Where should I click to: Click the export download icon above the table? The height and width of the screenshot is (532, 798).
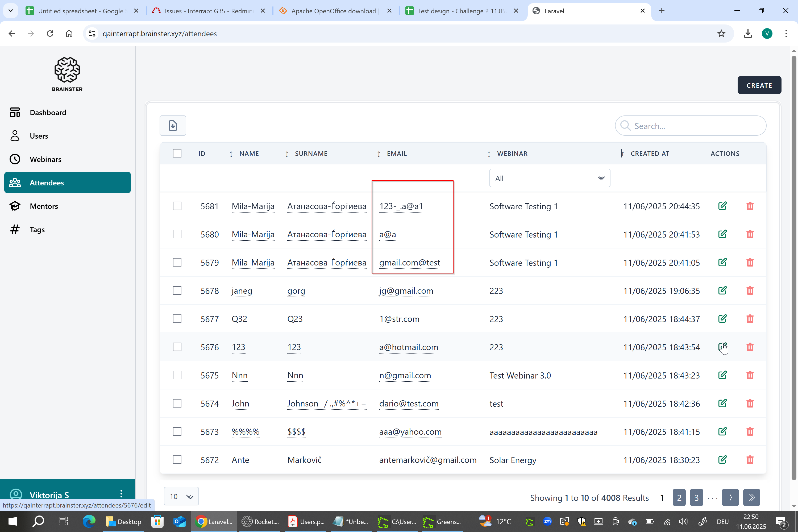click(173, 126)
